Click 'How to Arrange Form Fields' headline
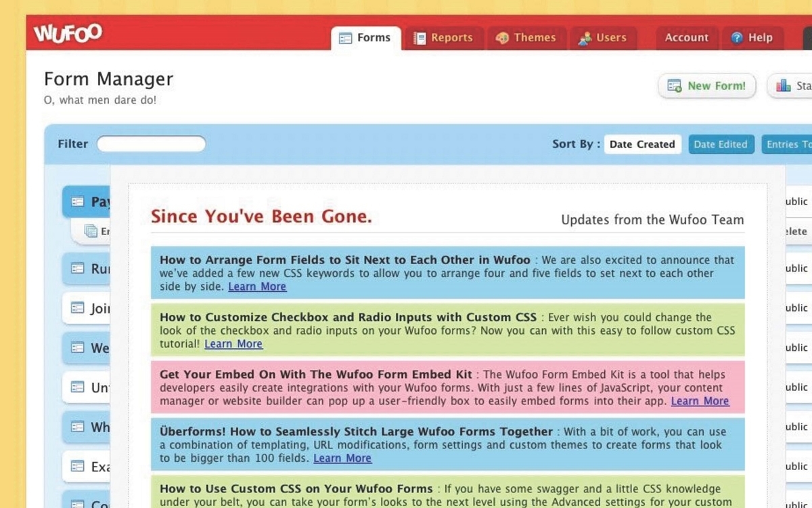 tap(345, 260)
